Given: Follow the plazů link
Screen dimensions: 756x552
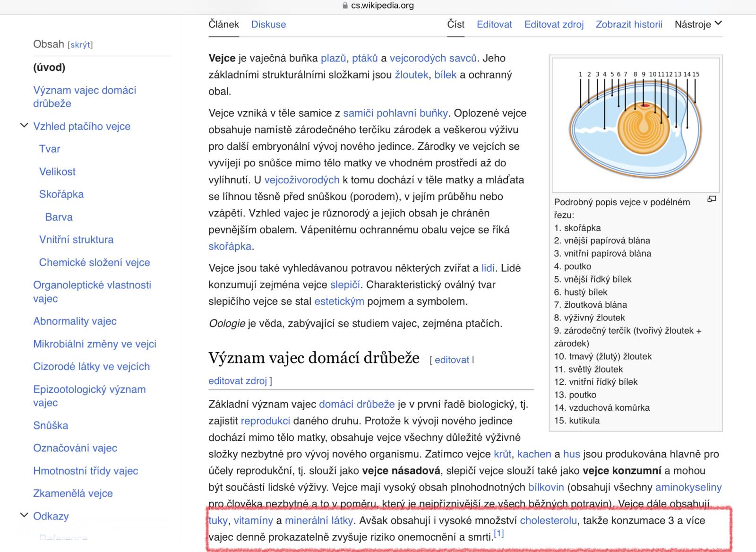Looking at the screenshot, I should tap(334, 58).
